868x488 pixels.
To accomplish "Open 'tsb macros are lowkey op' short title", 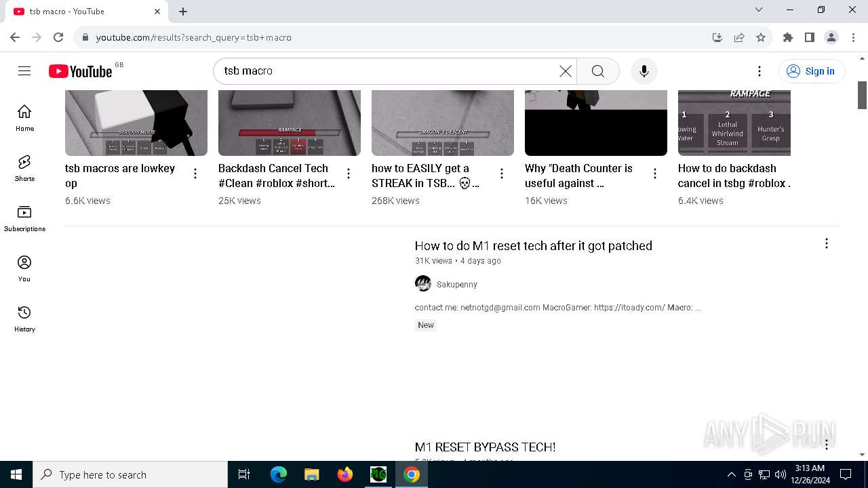I will 120,176.
